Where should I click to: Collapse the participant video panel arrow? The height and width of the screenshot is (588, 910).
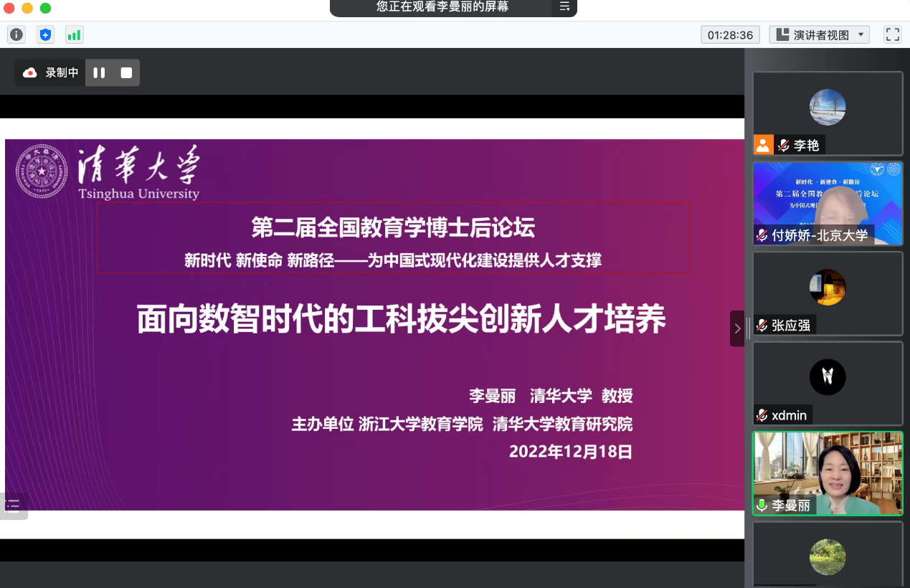point(737,328)
